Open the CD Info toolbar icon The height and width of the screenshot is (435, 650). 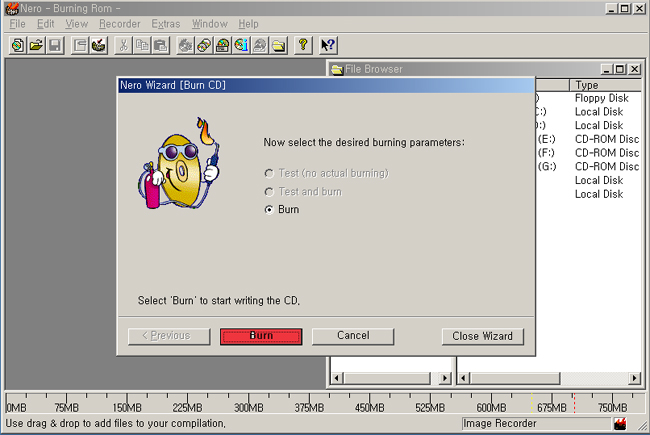[241, 45]
